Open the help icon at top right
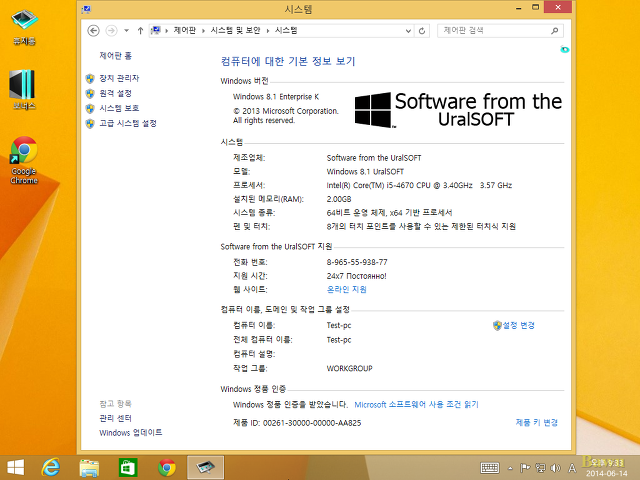Viewport: 640px width, 480px height. [x=564, y=49]
